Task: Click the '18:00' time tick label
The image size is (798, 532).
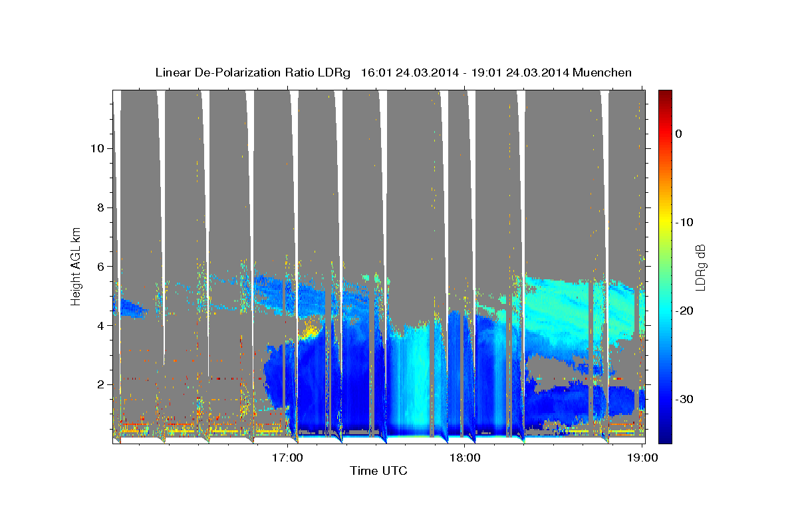Action: 465,458
